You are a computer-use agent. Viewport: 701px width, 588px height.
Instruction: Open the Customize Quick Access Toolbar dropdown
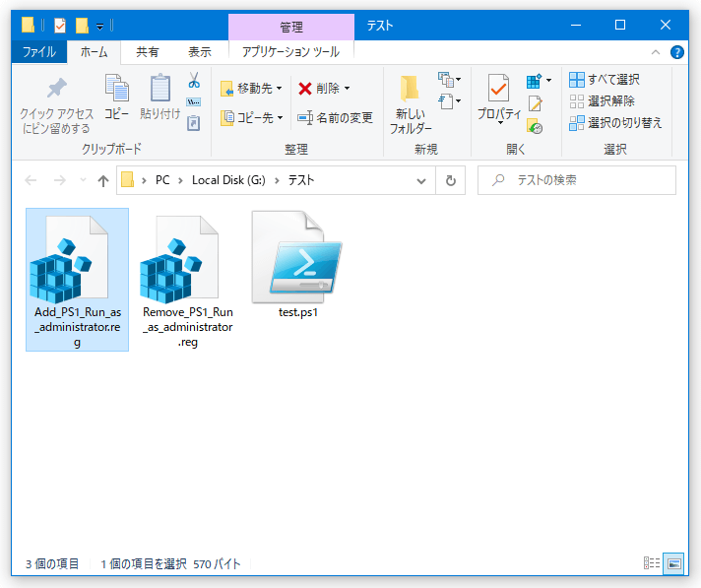click(x=100, y=27)
